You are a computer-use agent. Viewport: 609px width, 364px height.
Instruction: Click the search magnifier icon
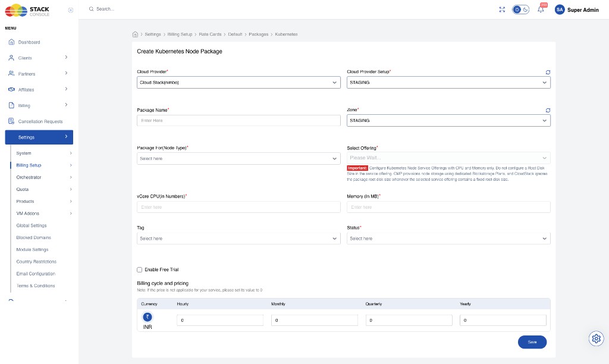(91, 9)
